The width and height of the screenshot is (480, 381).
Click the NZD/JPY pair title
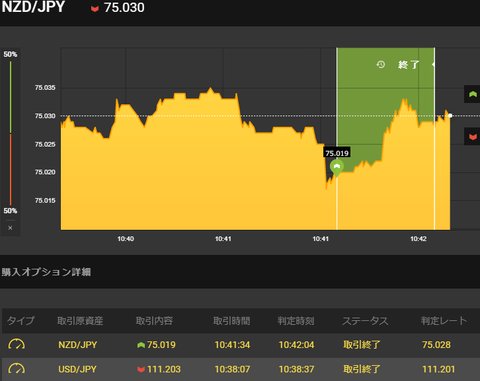33,7
